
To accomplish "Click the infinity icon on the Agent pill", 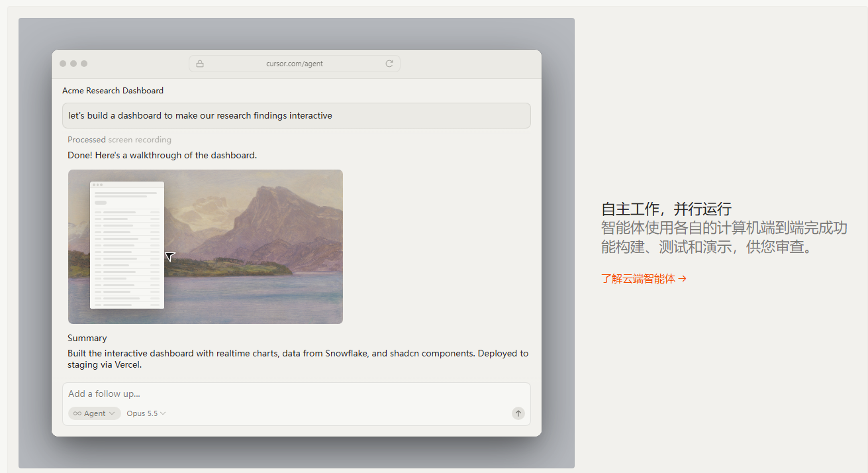I will pos(77,413).
